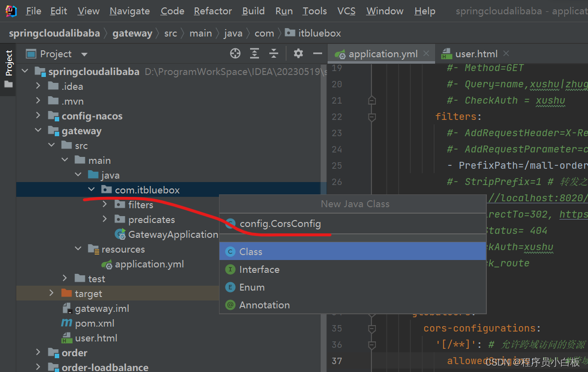Image resolution: width=588 pixels, height=372 pixels.
Task: Close the application.yml editor tab
Action: pos(426,53)
